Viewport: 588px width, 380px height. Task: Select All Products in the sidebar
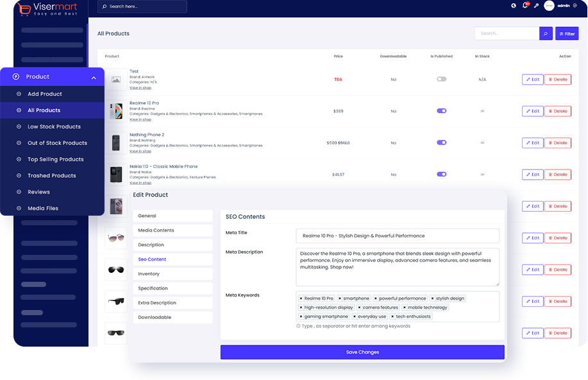click(x=52, y=110)
